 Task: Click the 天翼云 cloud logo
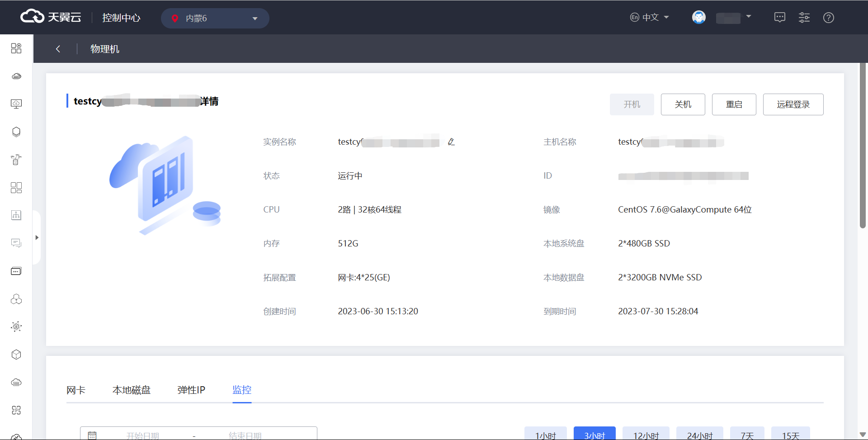pyautogui.click(x=51, y=17)
